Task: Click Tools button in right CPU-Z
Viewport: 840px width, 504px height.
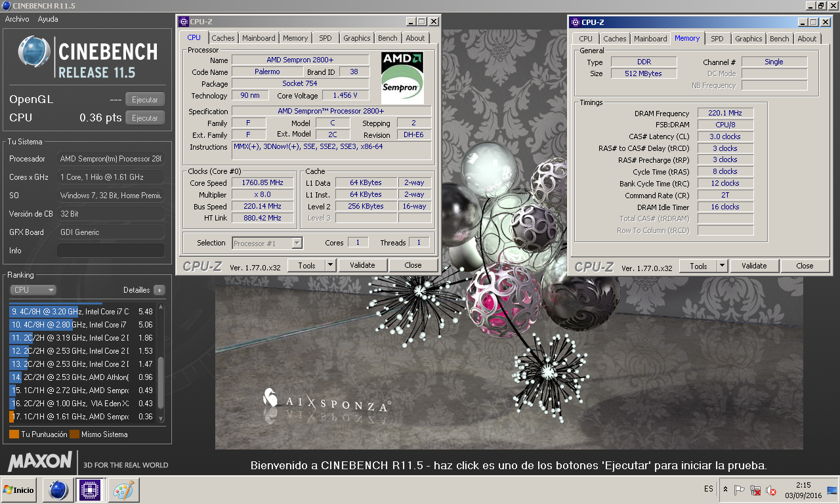Action: 698,266
